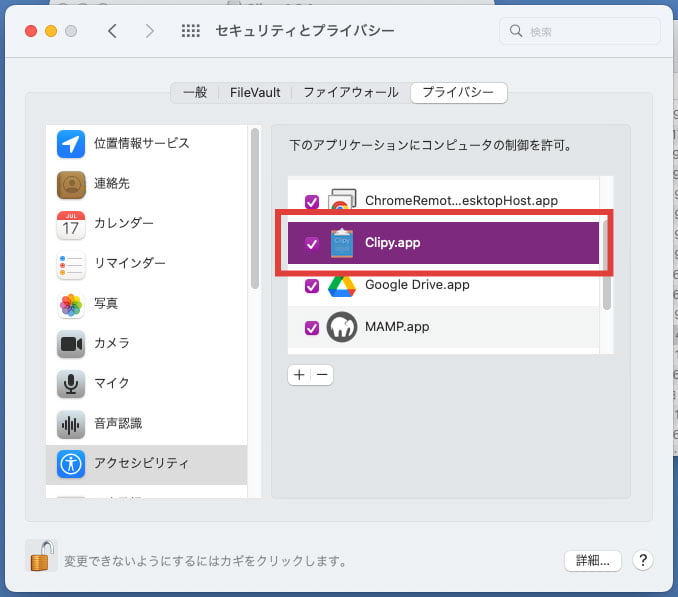
Task: Open the Speech Recognition waveform icon
Action: (71, 424)
